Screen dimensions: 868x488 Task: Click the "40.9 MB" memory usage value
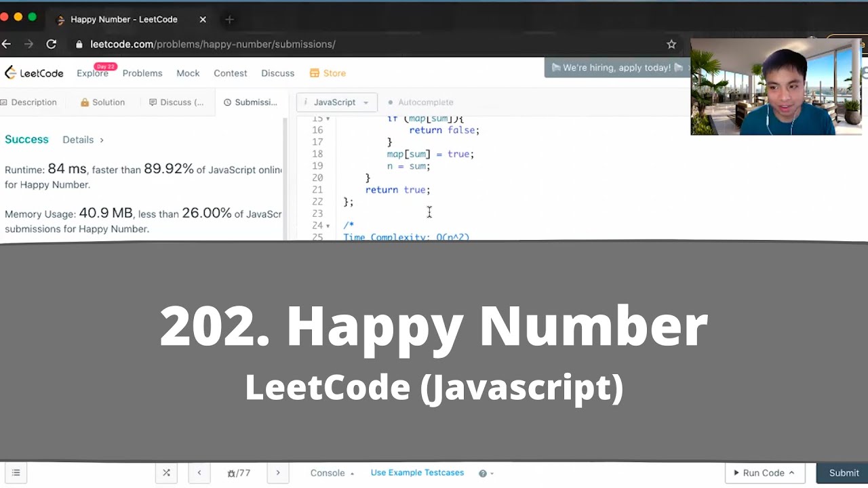[106, 213]
